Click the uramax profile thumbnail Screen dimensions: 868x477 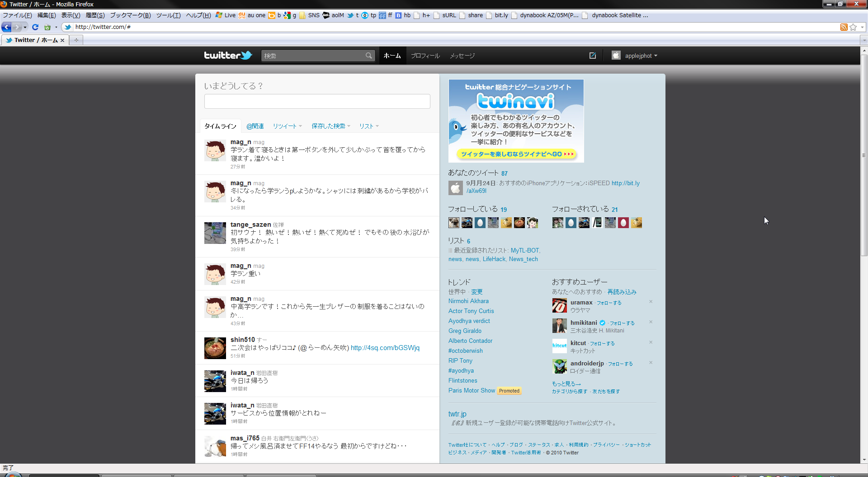[559, 306]
